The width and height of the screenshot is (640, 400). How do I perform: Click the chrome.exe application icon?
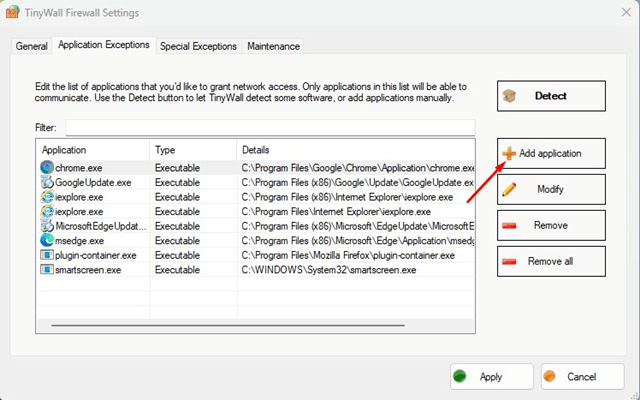click(x=47, y=168)
